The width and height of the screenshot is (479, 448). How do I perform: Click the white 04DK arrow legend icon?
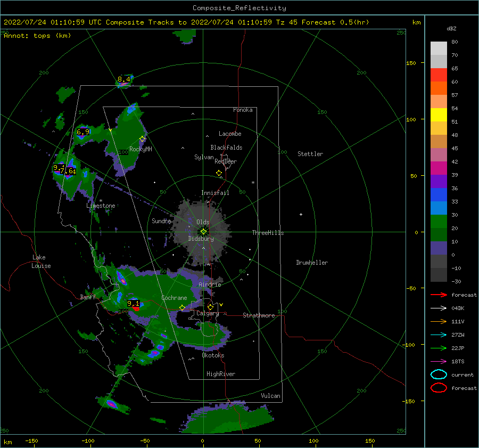[x=439, y=308]
